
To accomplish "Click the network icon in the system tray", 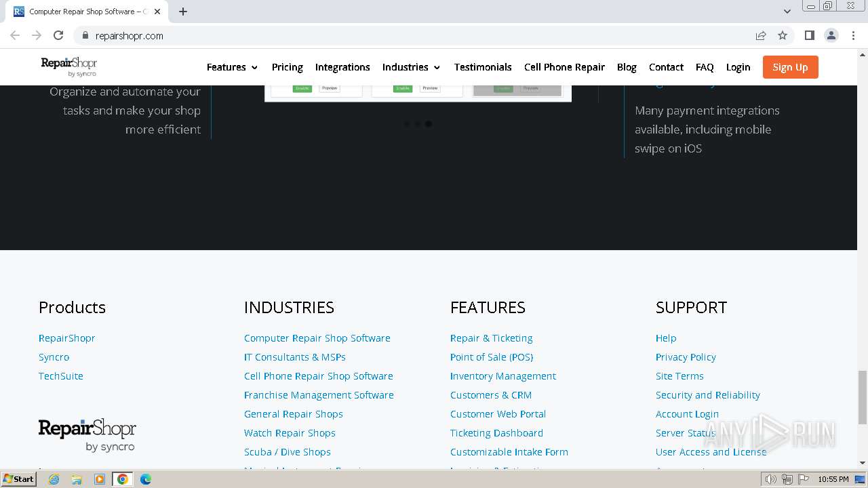I will pyautogui.click(x=787, y=479).
